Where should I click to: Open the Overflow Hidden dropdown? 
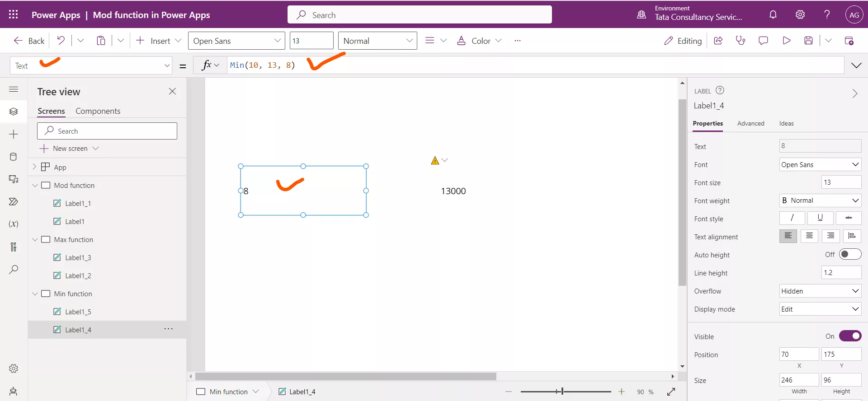pyautogui.click(x=820, y=291)
